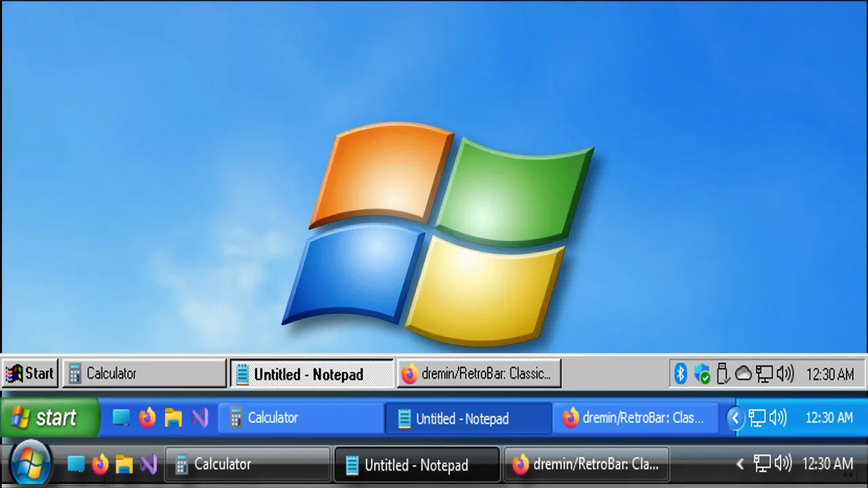Open dremin/RetroBar: Classic... in the gray taskbar
The width and height of the screenshot is (868, 488).
tap(479, 373)
